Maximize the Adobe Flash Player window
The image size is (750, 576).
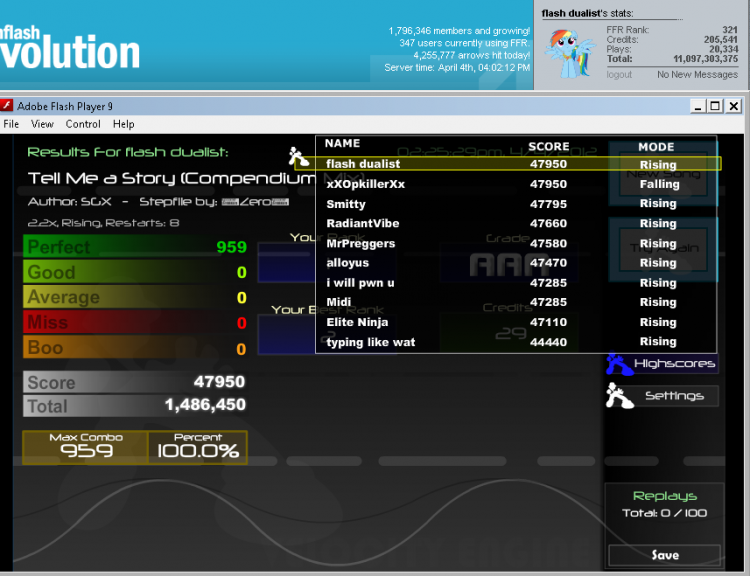[716, 106]
